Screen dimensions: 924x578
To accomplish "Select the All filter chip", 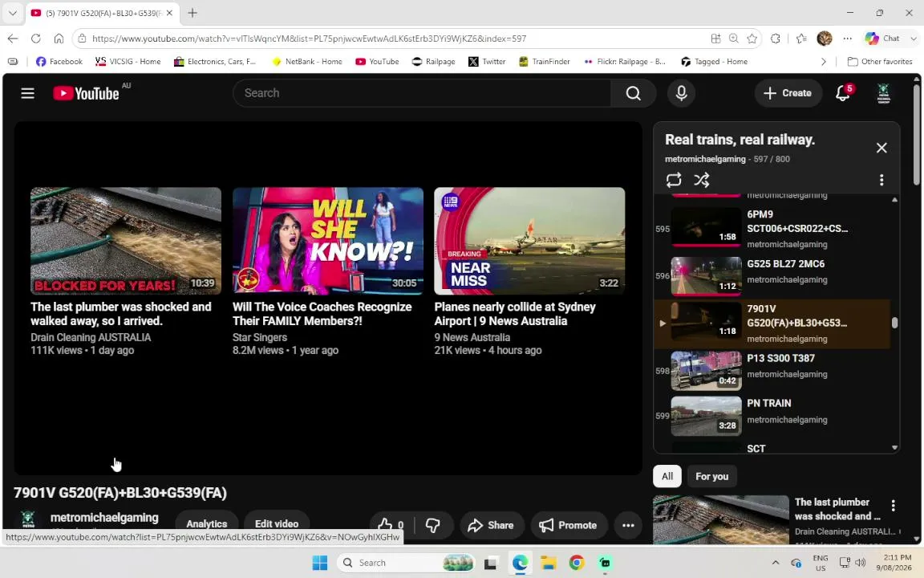I will click(667, 477).
